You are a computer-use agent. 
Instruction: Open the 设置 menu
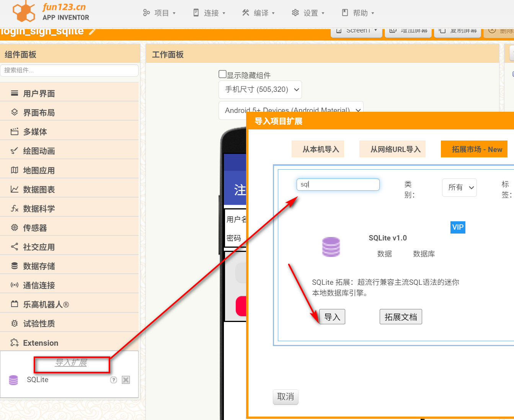coord(308,13)
